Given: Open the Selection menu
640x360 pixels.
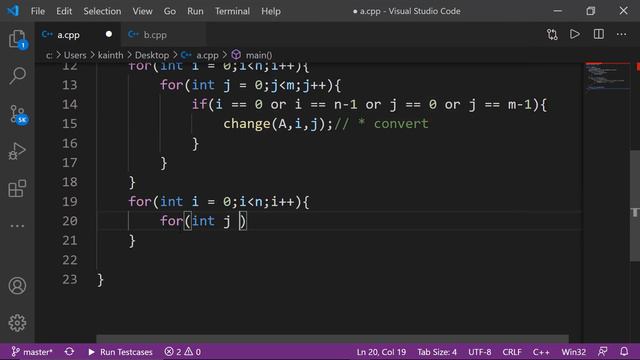Looking at the screenshot, I should tap(102, 11).
